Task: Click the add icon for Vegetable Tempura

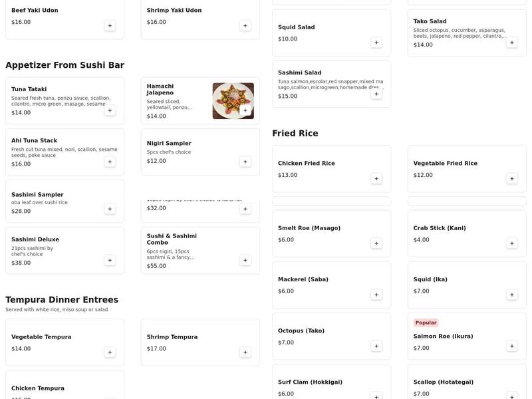Action: click(x=109, y=351)
